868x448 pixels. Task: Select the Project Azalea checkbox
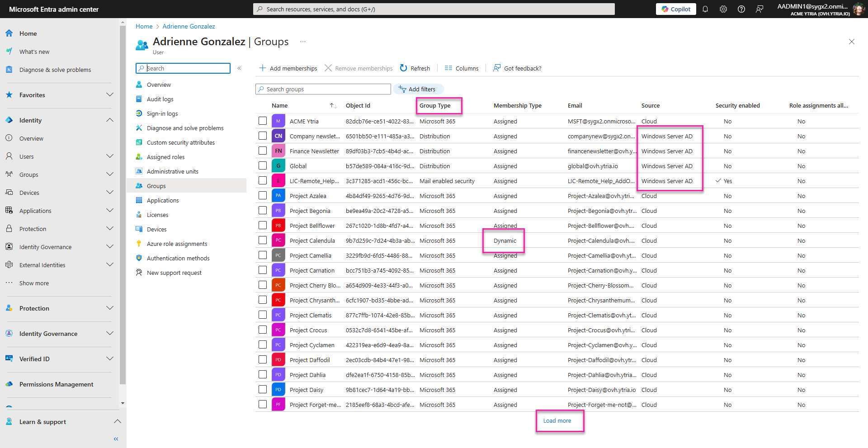tap(263, 195)
